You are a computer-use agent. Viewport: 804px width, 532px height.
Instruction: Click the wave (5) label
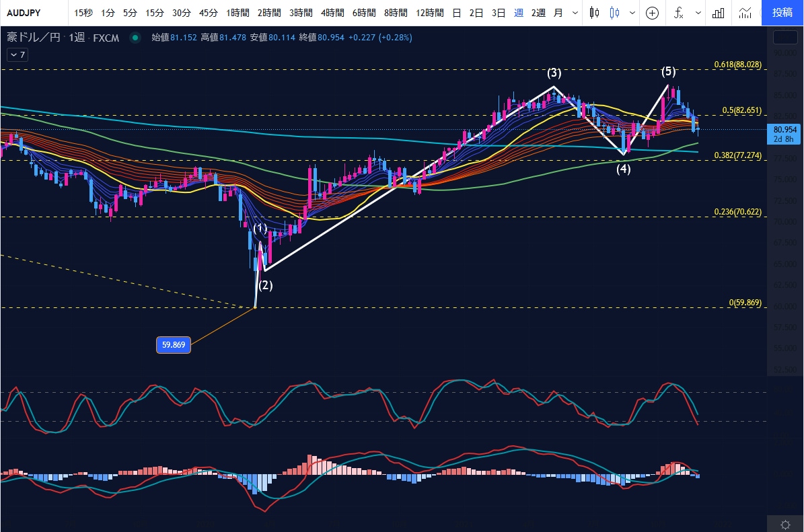coord(668,71)
